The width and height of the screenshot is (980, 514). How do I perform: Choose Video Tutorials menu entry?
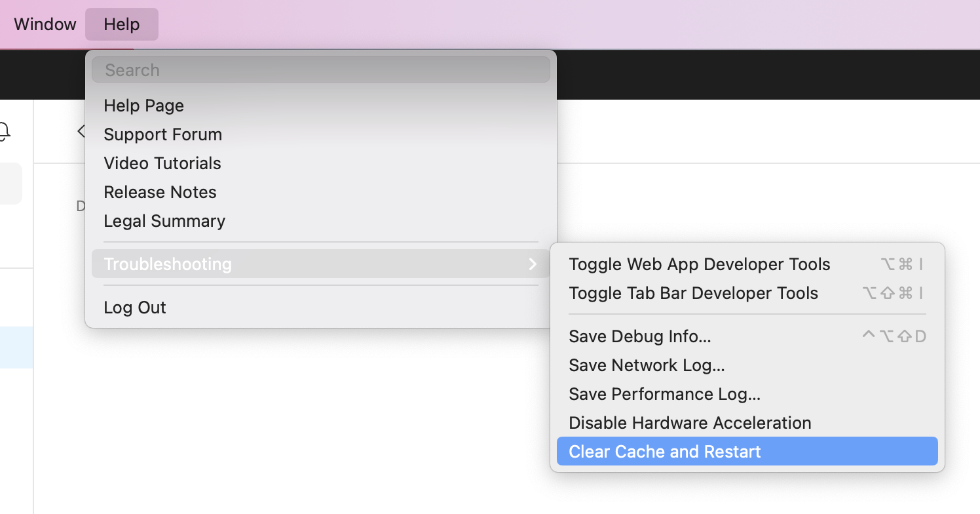click(321, 163)
